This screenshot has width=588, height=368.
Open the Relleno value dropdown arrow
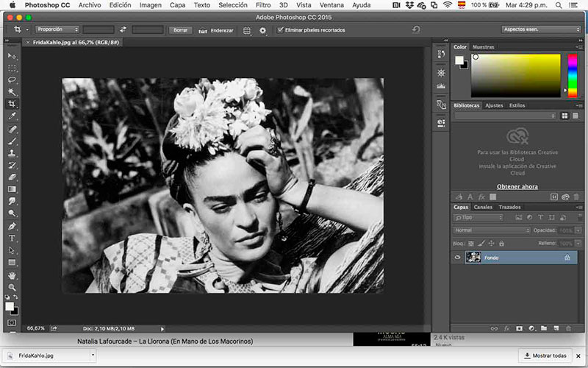(x=578, y=244)
